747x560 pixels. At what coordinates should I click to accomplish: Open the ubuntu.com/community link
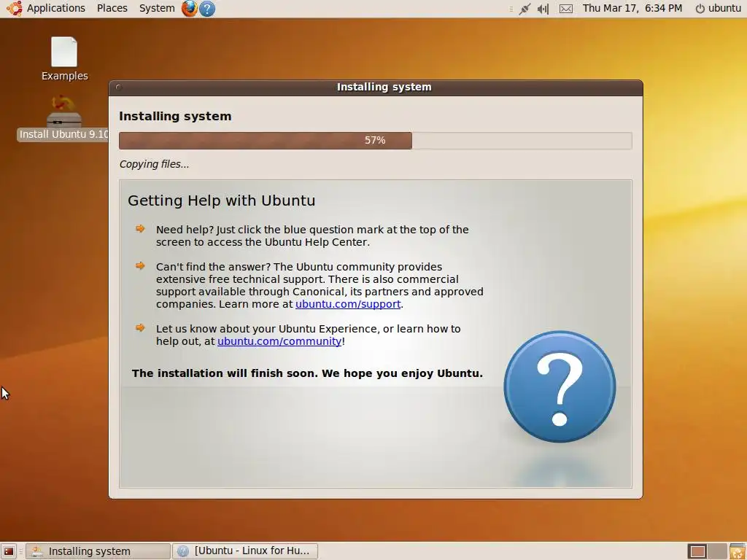tap(279, 341)
